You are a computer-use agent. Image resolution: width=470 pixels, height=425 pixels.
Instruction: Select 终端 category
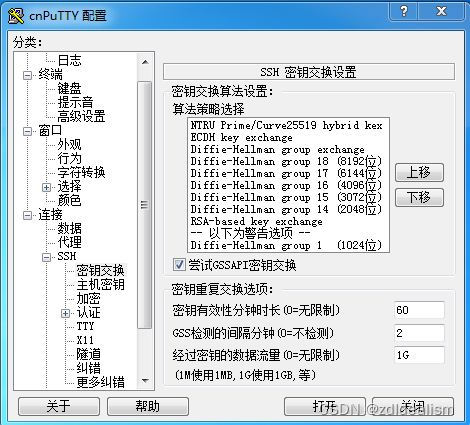[50, 74]
